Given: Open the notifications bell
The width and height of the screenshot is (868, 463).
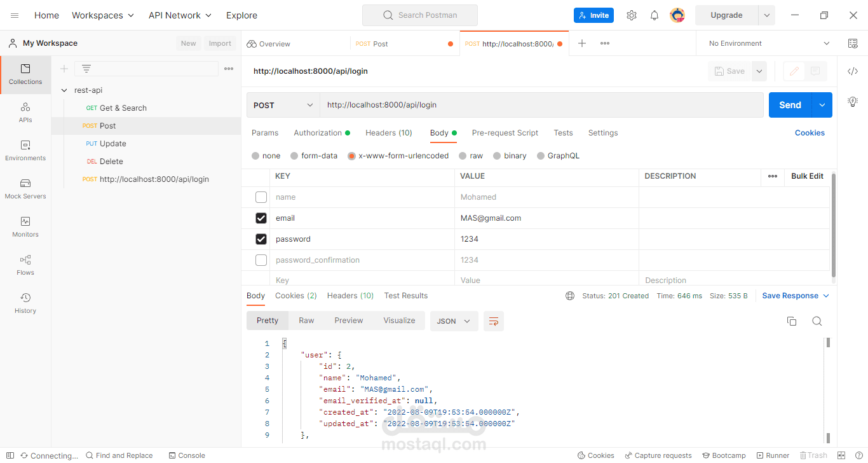Looking at the screenshot, I should [654, 15].
